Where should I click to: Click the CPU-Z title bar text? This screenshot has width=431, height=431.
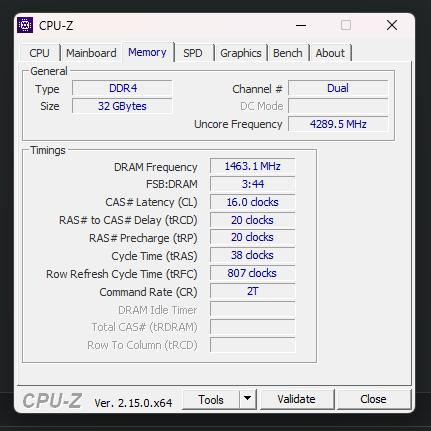56,26
